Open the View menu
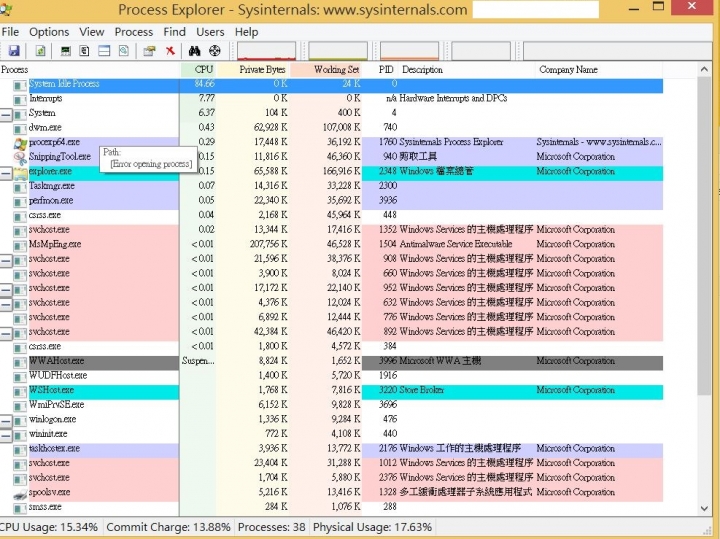The width and height of the screenshot is (720, 539). click(x=91, y=32)
